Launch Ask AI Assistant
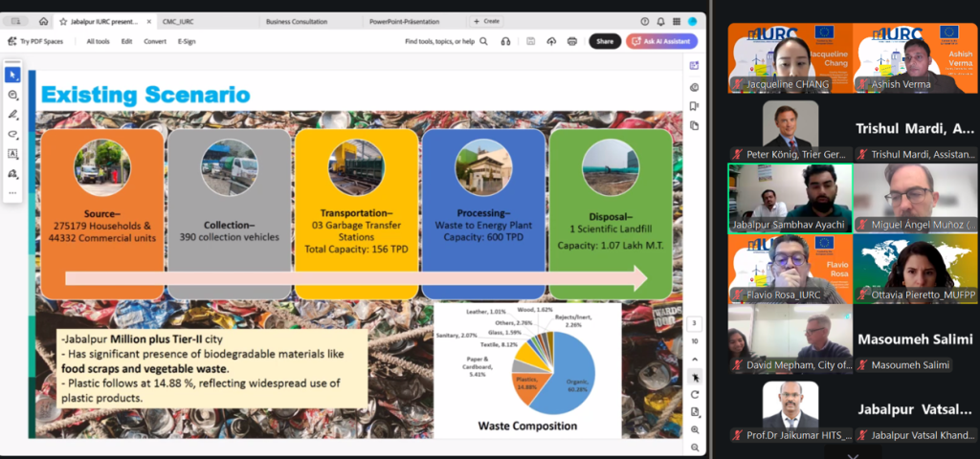 pyautogui.click(x=661, y=41)
